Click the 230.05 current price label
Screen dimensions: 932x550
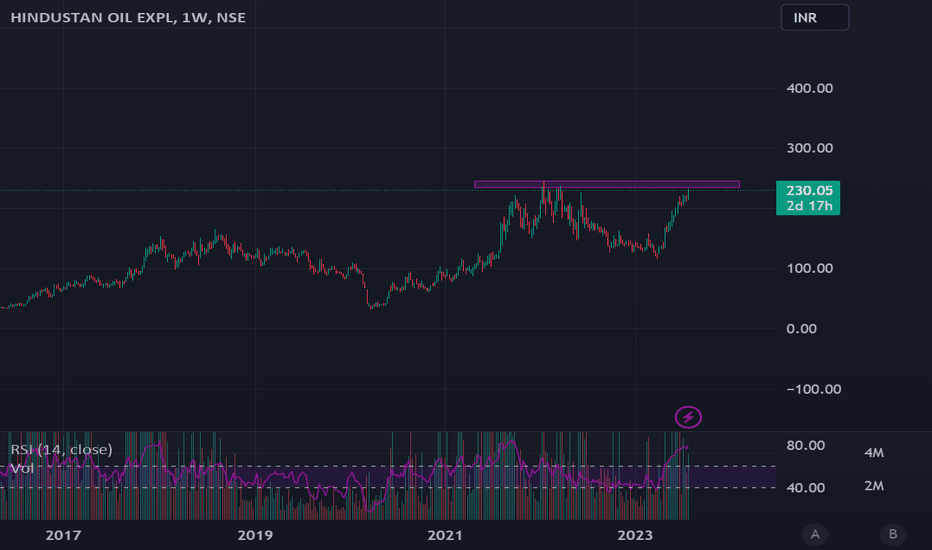coord(809,190)
